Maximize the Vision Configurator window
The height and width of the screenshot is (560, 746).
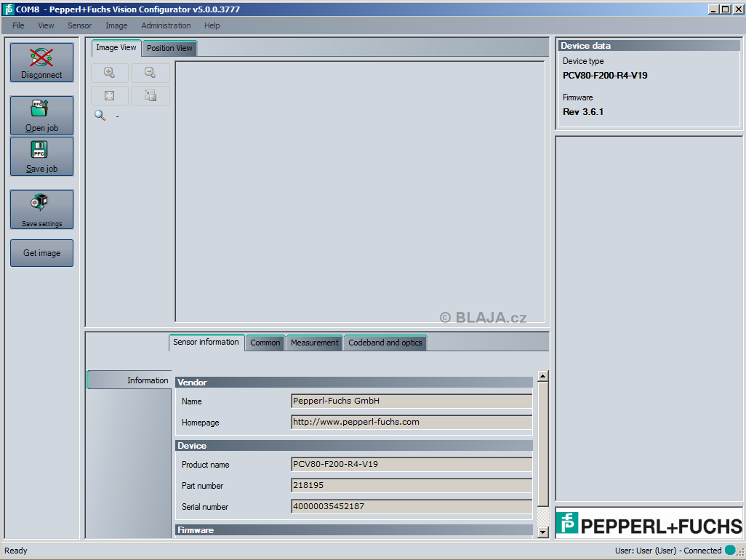(x=725, y=9)
